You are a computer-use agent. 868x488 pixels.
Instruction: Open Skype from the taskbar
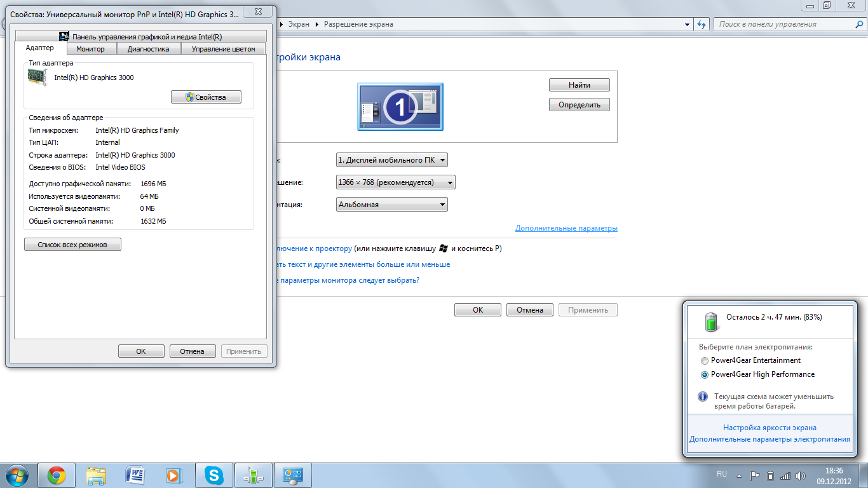pos(214,475)
